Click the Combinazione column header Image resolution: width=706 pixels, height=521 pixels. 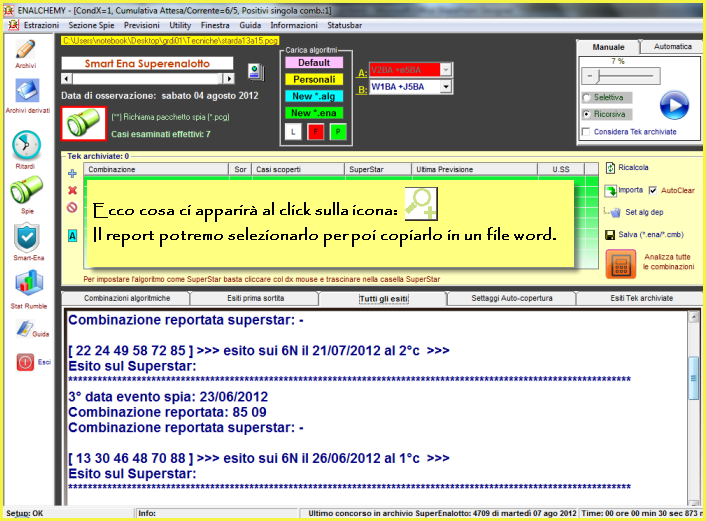coord(156,169)
